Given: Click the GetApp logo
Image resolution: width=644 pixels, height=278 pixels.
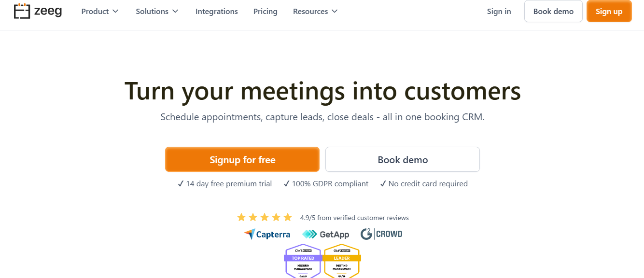Looking at the screenshot, I should tap(326, 234).
